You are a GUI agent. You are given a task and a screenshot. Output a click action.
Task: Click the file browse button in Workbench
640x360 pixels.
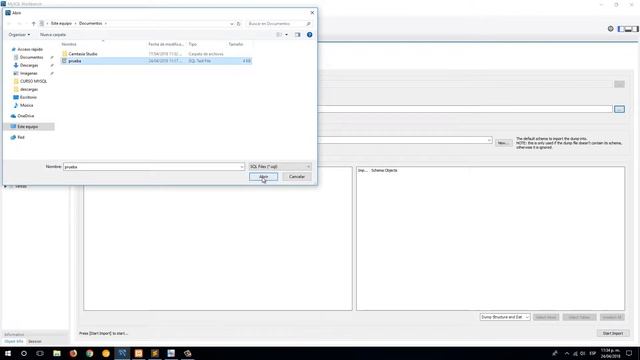619,109
